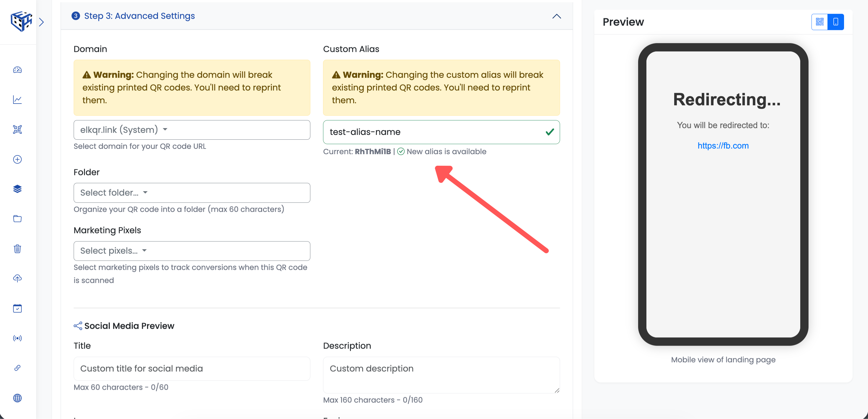Viewport: 868px width, 419px height.
Task: Open the elkqr.link domain dropdown
Action: point(191,130)
